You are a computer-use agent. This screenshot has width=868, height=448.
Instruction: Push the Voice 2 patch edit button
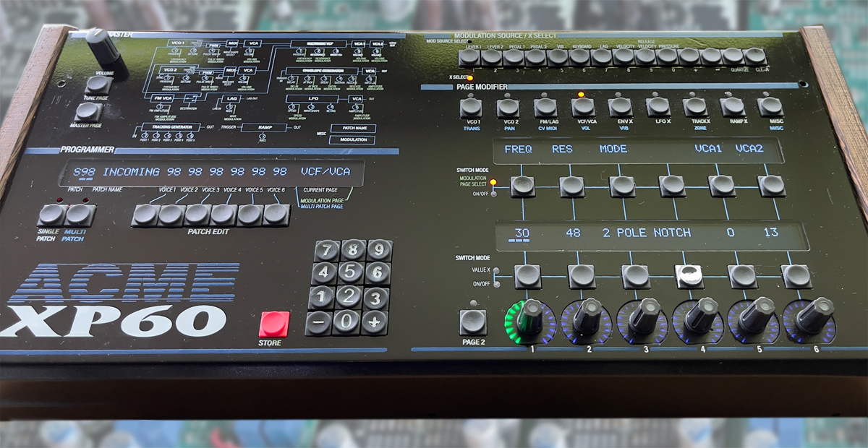[171, 215]
